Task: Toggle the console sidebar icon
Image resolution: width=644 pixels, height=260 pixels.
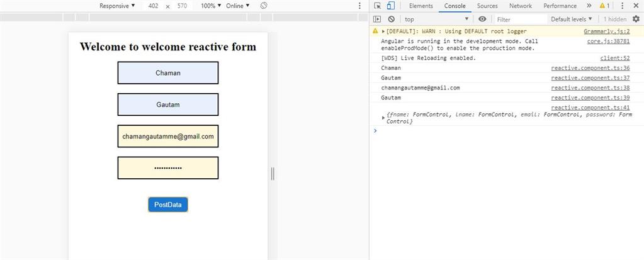Action: coord(377,19)
